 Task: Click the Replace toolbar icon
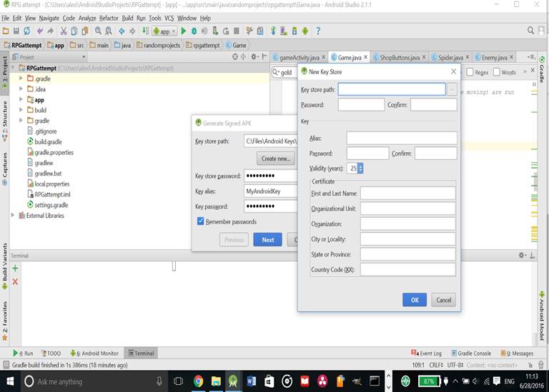click(x=109, y=31)
